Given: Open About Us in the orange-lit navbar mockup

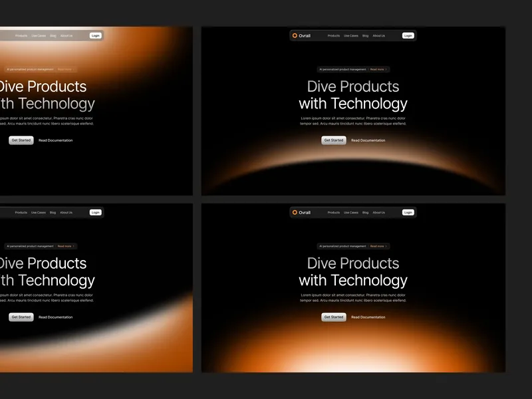Looking at the screenshot, I should click(x=66, y=36).
